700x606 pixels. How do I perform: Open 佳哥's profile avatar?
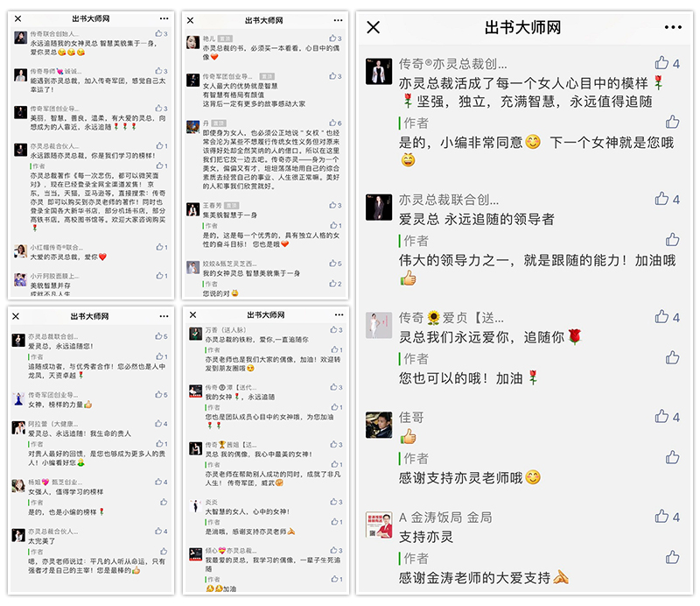point(379,425)
